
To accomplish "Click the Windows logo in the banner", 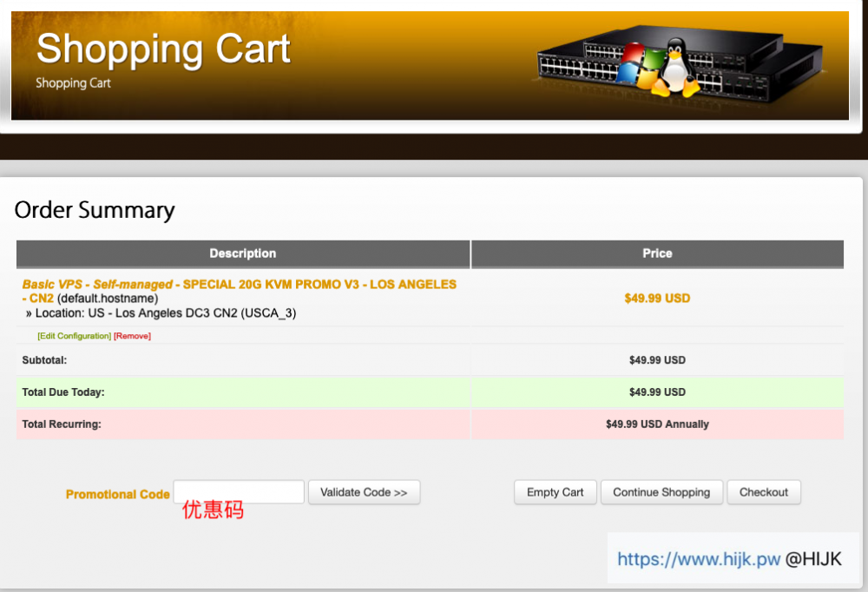I will pos(641,66).
